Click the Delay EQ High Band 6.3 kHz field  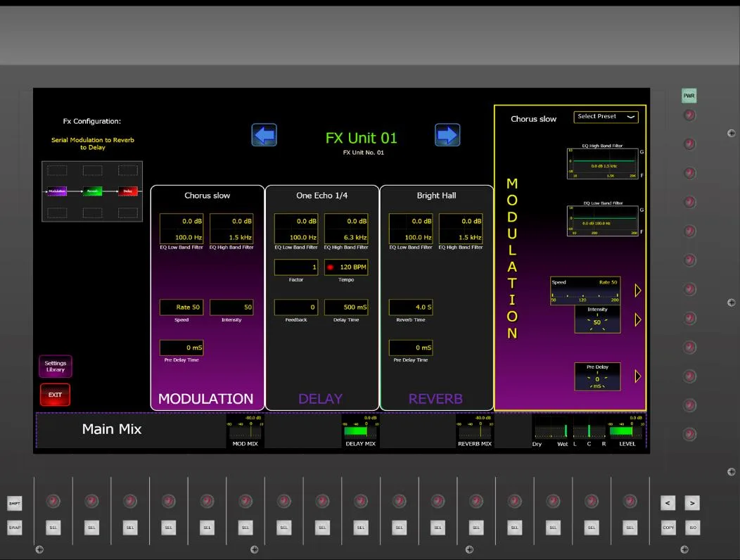[346, 229]
